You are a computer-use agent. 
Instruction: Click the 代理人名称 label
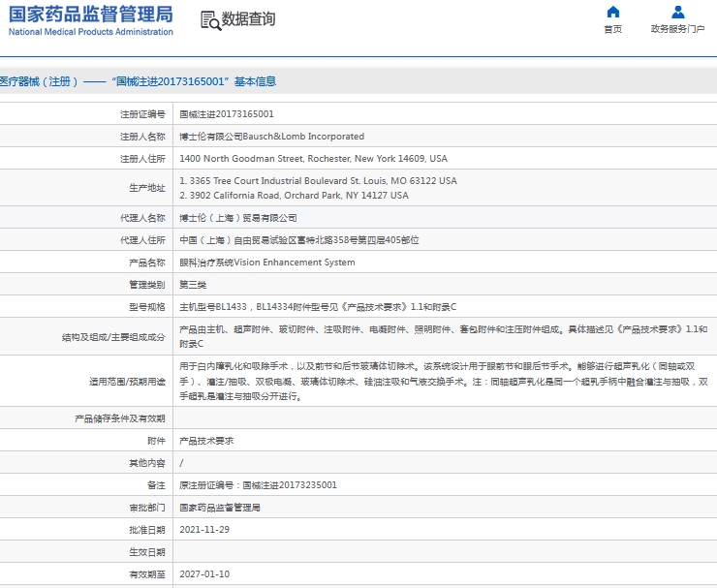pos(142,218)
